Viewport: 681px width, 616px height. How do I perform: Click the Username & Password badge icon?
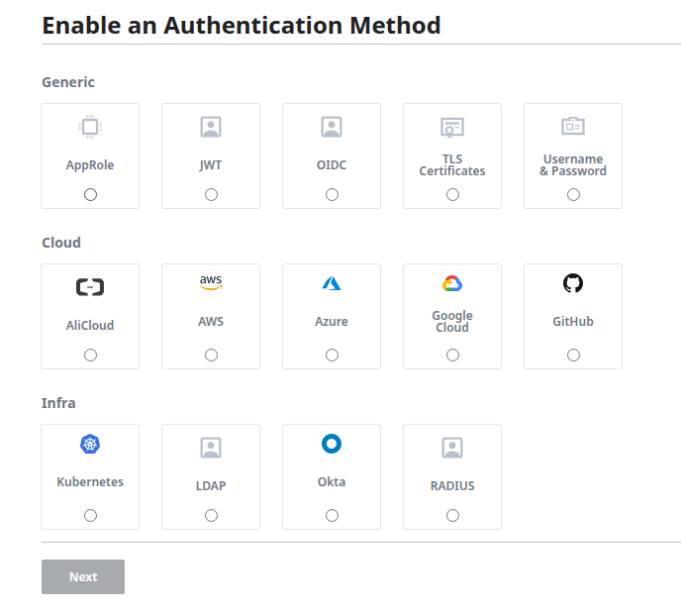[573, 126]
